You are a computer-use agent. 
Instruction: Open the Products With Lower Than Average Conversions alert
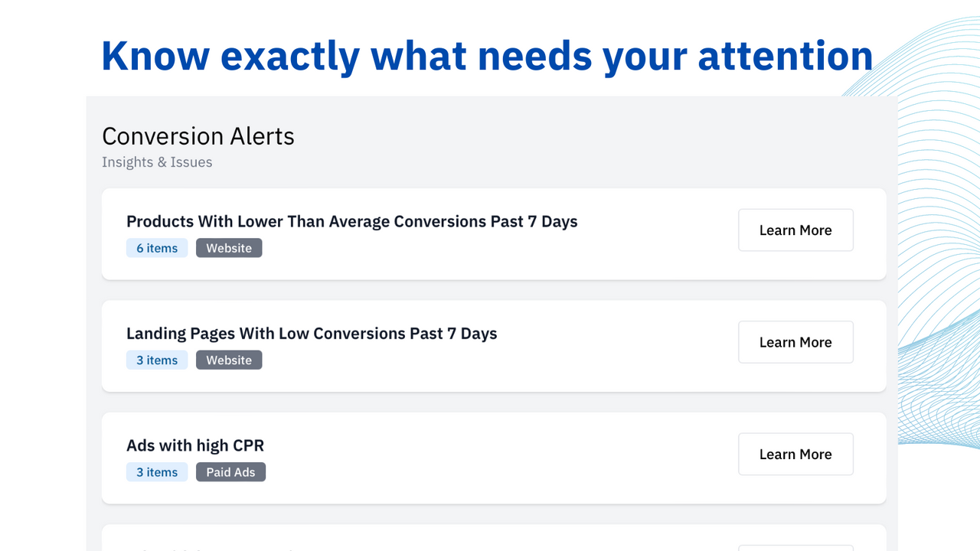(x=351, y=221)
